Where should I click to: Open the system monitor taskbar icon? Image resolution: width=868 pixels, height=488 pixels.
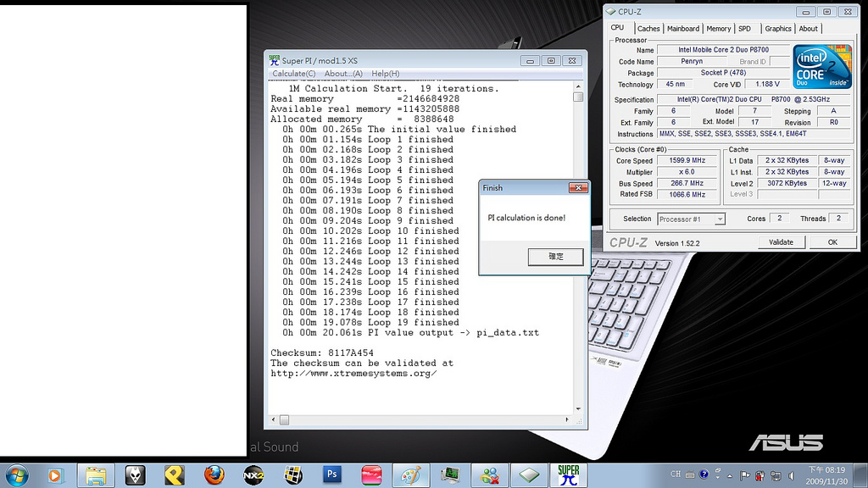450,475
